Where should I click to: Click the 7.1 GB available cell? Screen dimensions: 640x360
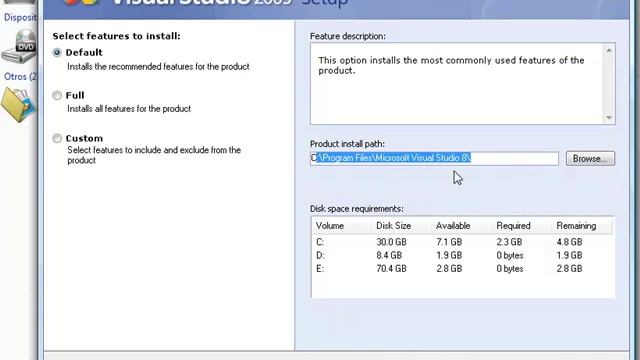point(449,242)
